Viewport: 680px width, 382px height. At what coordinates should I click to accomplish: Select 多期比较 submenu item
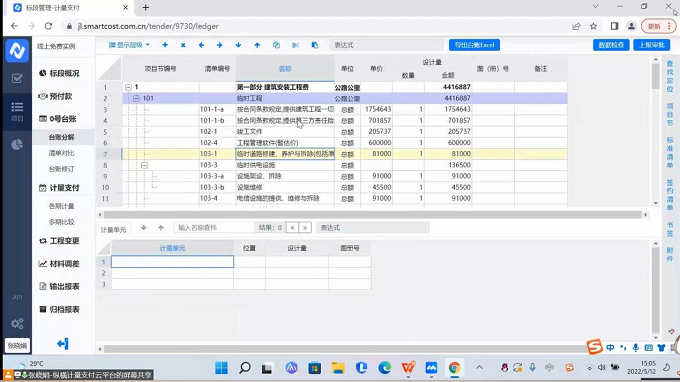pyautogui.click(x=62, y=222)
